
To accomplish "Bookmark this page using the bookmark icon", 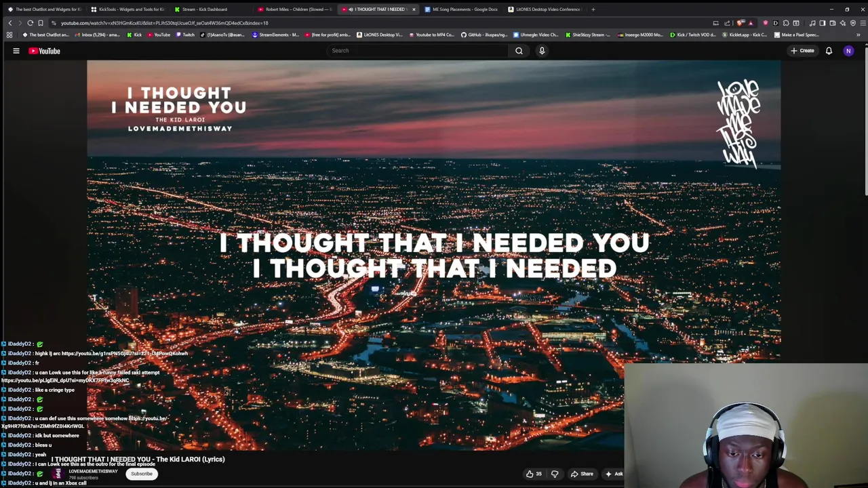I will pos(40,22).
